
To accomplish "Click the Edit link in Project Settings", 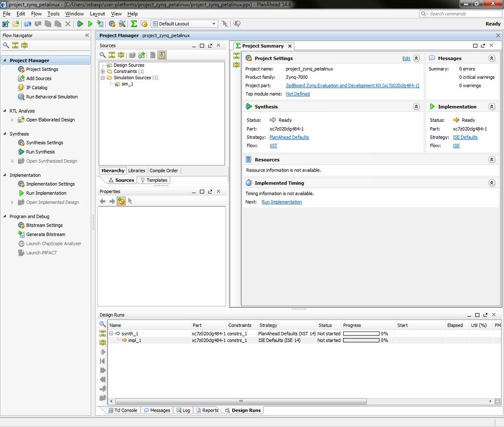I will point(406,58).
